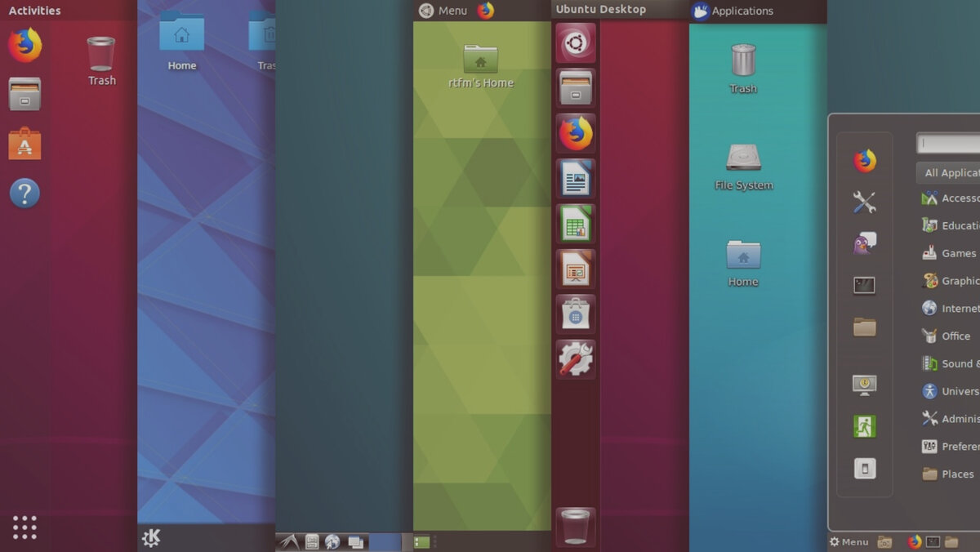The width and height of the screenshot is (980, 552).
Task: Click Shutdown icon in Cinnamon menu
Action: (x=865, y=468)
